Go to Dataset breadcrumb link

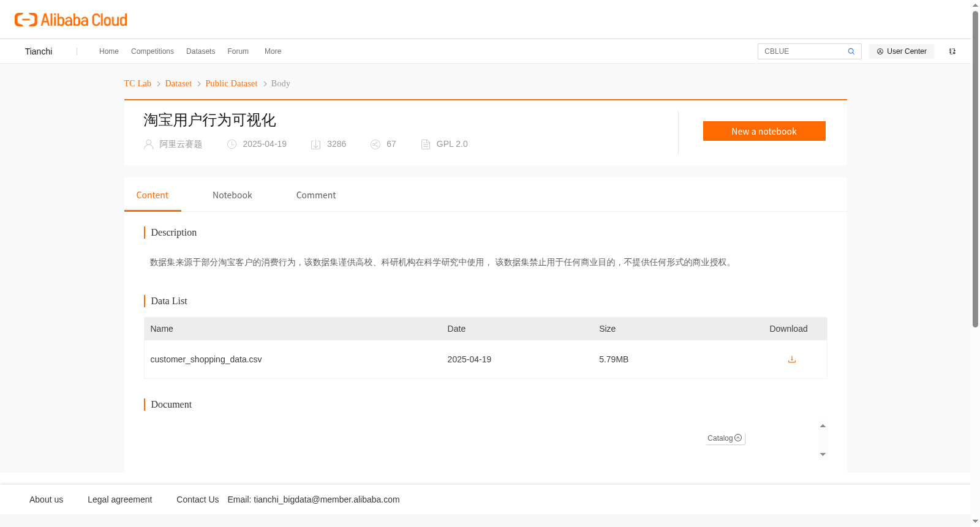click(178, 83)
